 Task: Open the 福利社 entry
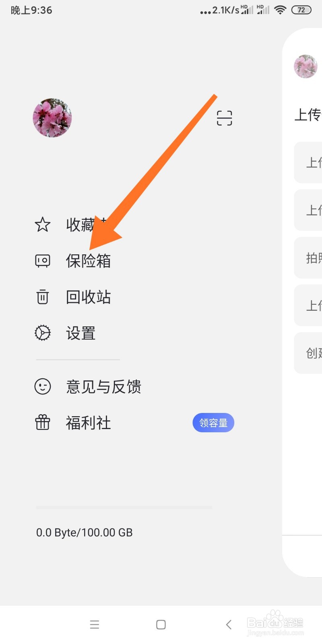(x=88, y=423)
